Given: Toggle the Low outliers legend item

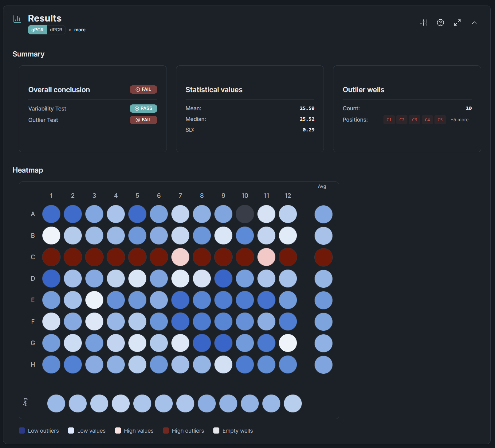Looking at the screenshot, I should (x=39, y=430).
